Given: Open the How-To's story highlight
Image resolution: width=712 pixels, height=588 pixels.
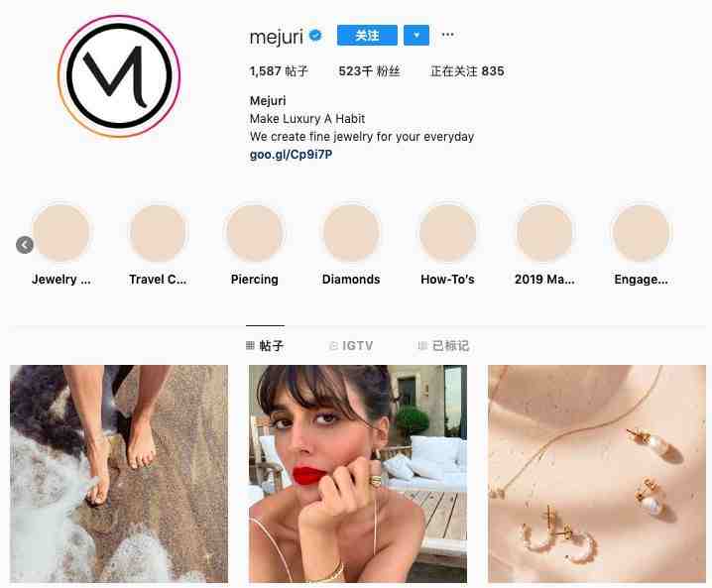Looking at the screenshot, I should click(447, 232).
